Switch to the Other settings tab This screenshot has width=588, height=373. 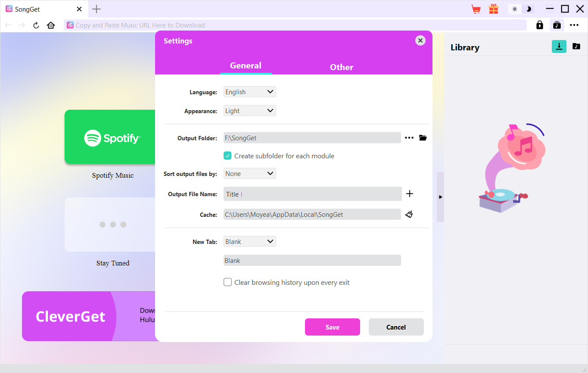pos(341,67)
